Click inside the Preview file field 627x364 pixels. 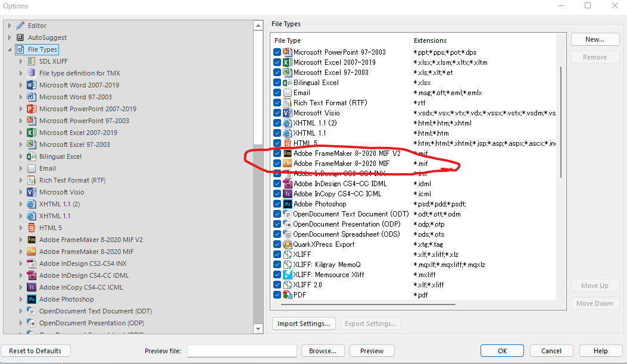pos(241,351)
